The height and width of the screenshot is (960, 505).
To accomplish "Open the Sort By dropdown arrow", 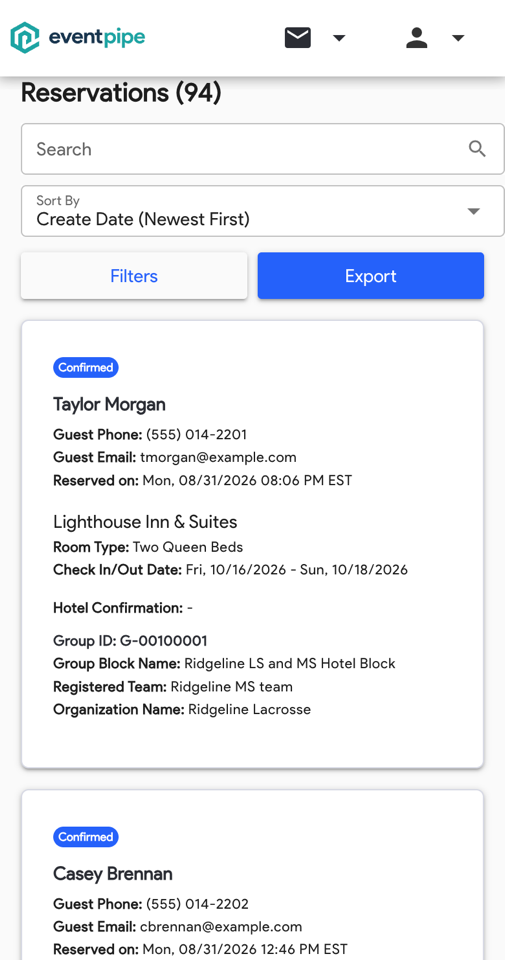I will [x=473, y=211].
